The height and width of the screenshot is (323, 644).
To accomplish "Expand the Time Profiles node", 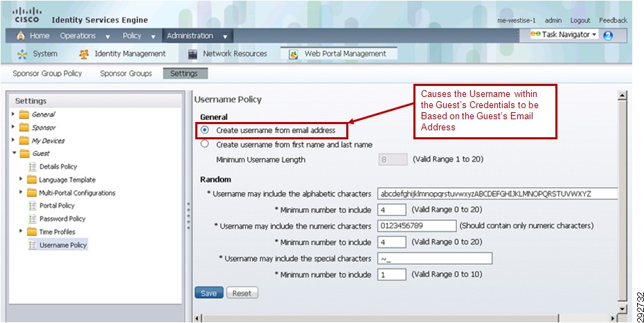I will pos(21,232).
